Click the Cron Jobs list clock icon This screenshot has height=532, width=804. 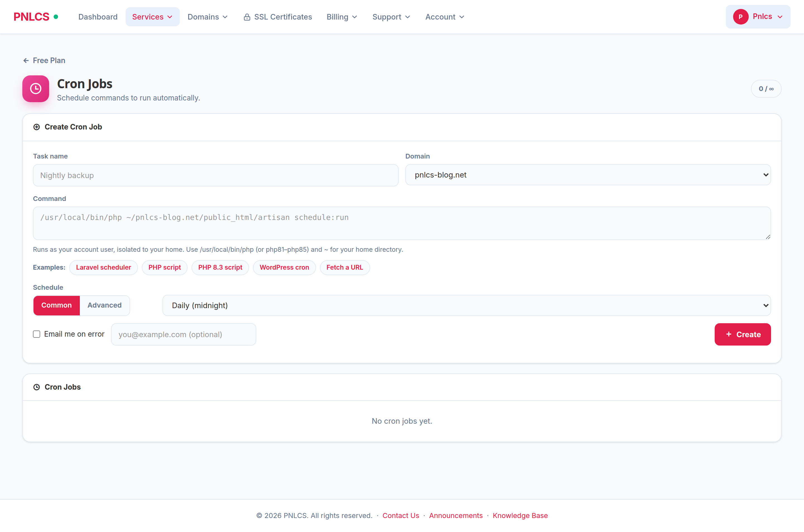pyautogui.click(x=37, y=387)
